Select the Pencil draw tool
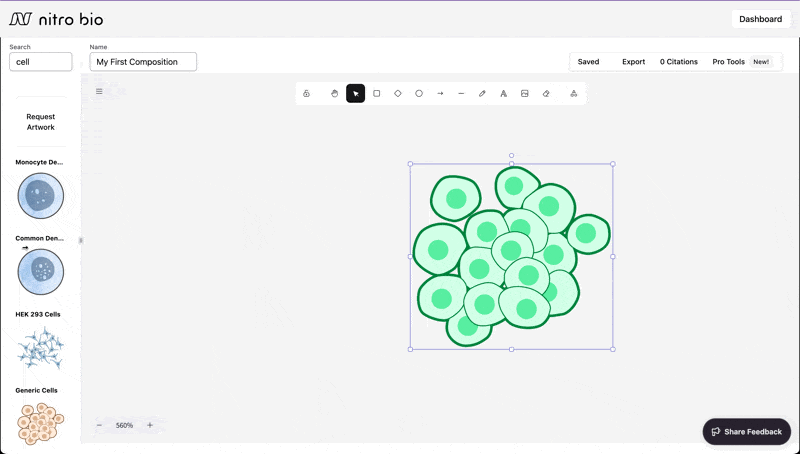This screenshot has width=800, height=454. (482, 93)
